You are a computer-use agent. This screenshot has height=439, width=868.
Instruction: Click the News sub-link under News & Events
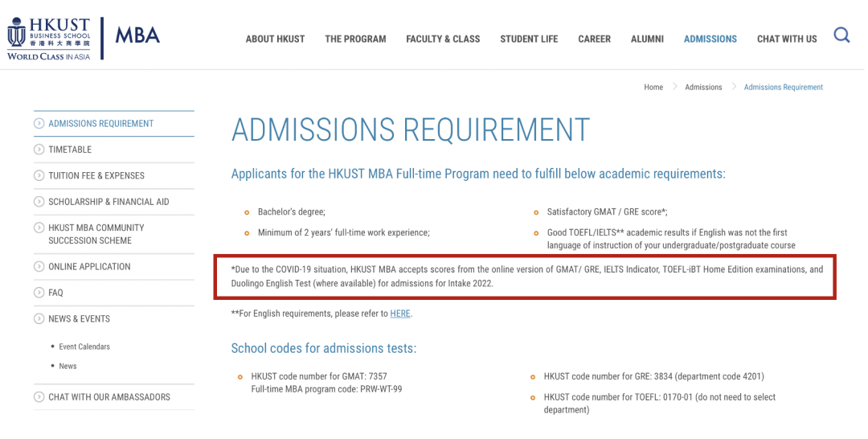click(68, 366)
